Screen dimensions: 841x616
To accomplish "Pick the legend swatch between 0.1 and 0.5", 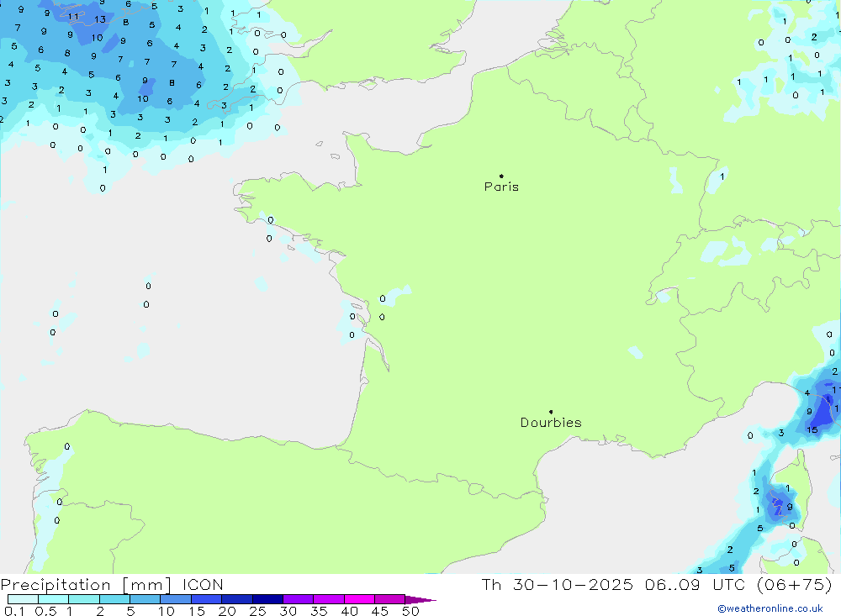I will 23,599.
